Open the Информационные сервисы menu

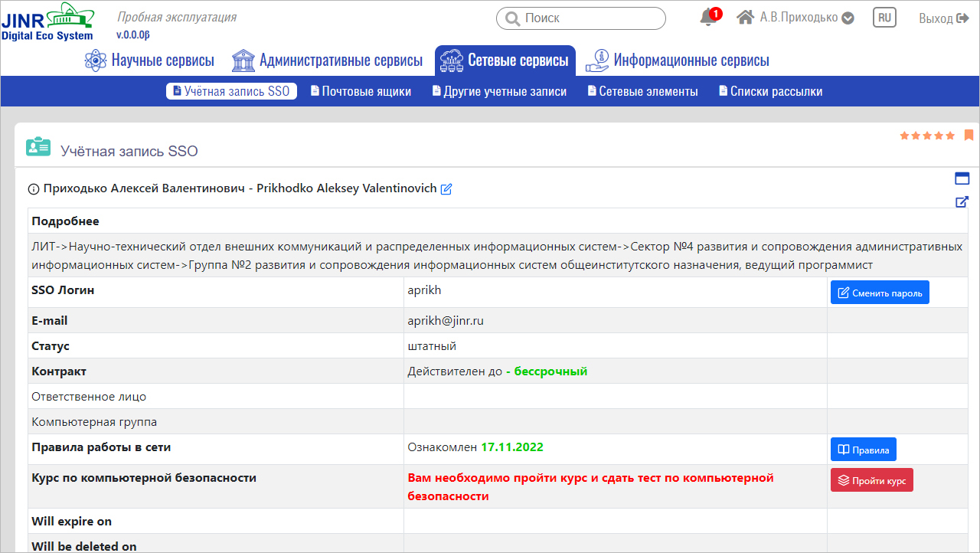pyautogui.click(x=678, y=61)
